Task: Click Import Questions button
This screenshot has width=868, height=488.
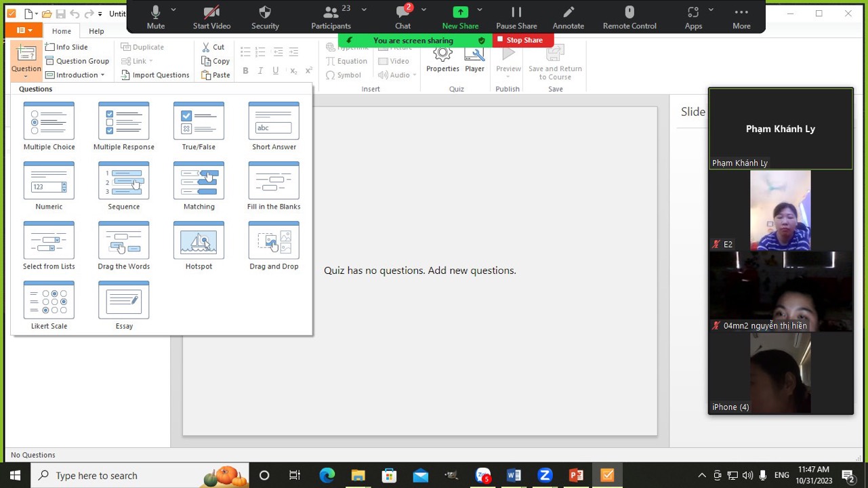Action: point(154,75)
